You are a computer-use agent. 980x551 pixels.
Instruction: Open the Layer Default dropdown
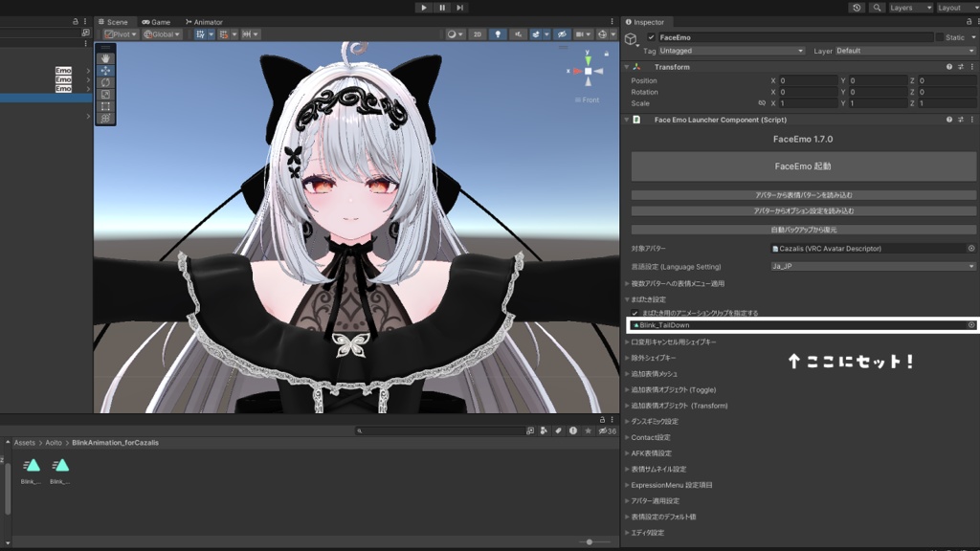point(905,51)
